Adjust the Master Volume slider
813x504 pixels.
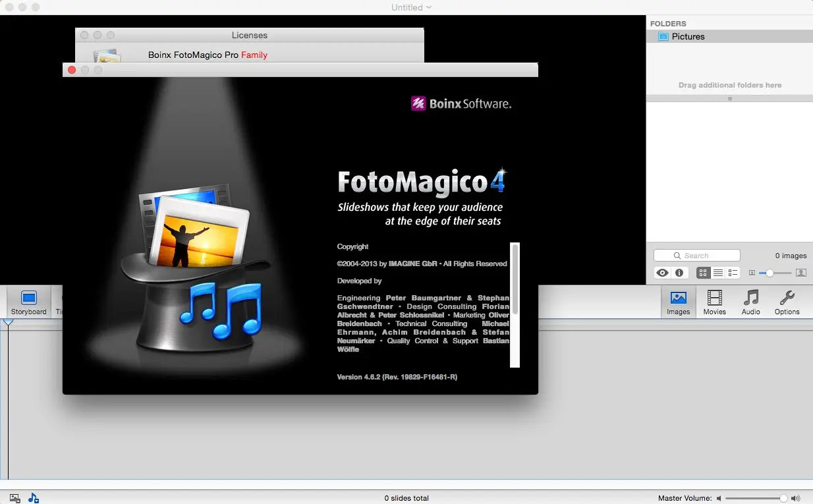[758, 499]
